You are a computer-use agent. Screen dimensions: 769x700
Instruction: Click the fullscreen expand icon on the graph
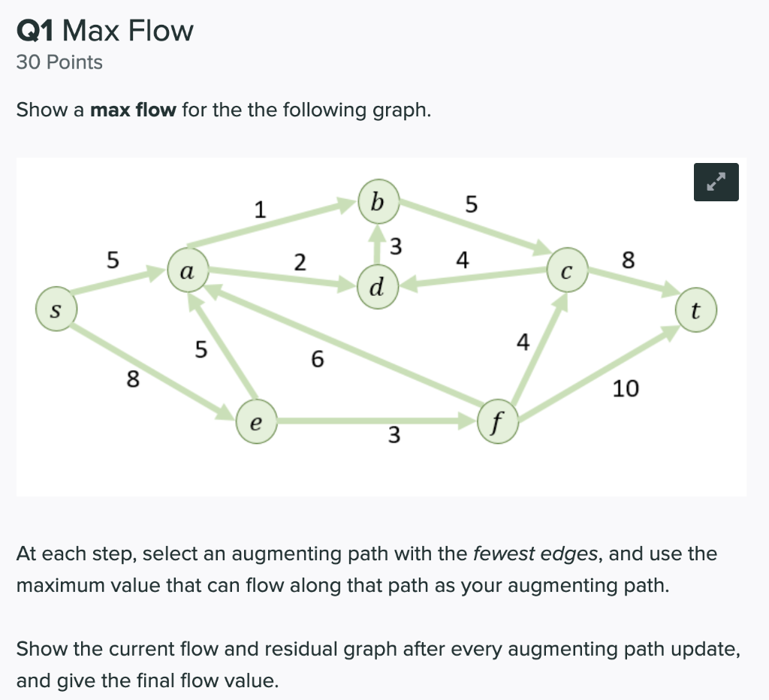coord(716,182)
